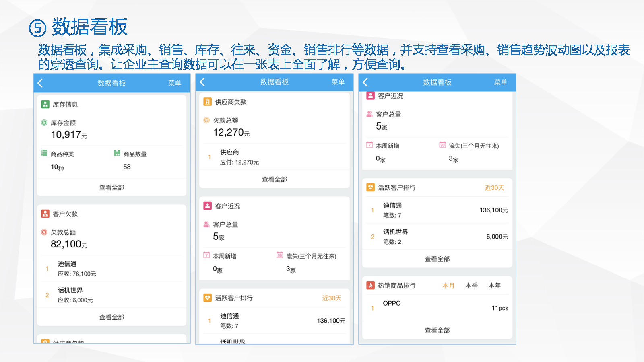Open 近30天 filter in middle screen
The height and width of the screenshot is (362, 644).
(x=332, y=298)
